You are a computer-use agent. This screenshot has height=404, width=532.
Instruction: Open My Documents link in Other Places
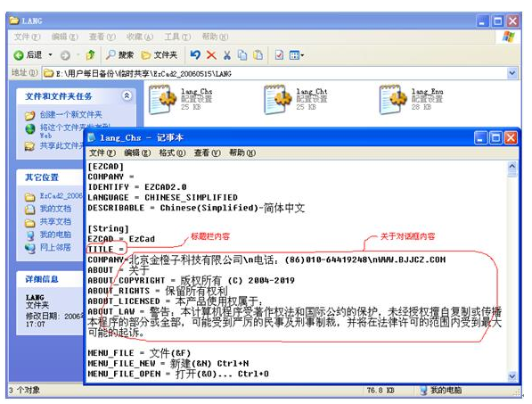[x=55, y=209]
